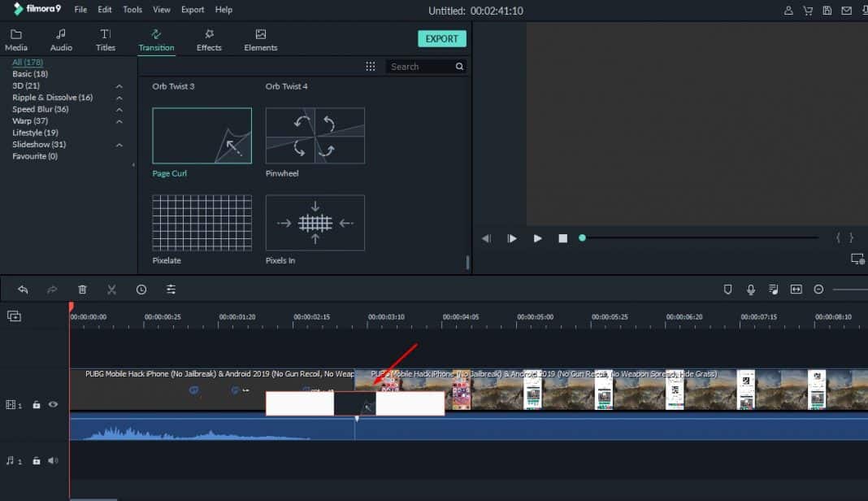Click the search magnifier icon
Screen dimensions: 868x501
tap(459, 67)
